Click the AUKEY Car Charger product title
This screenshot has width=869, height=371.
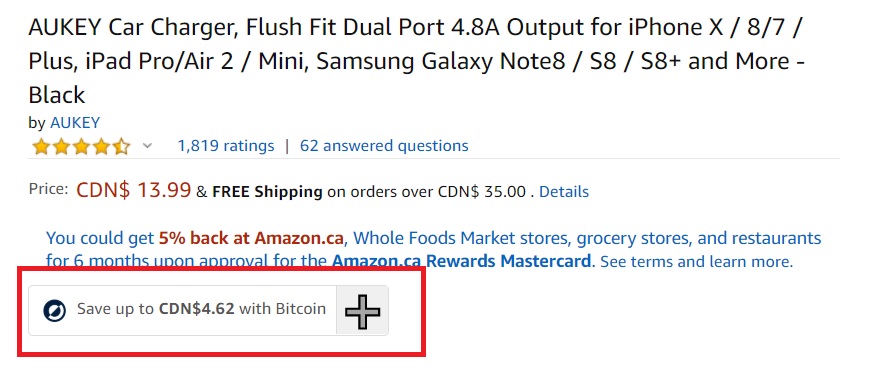tap(416, 61)
